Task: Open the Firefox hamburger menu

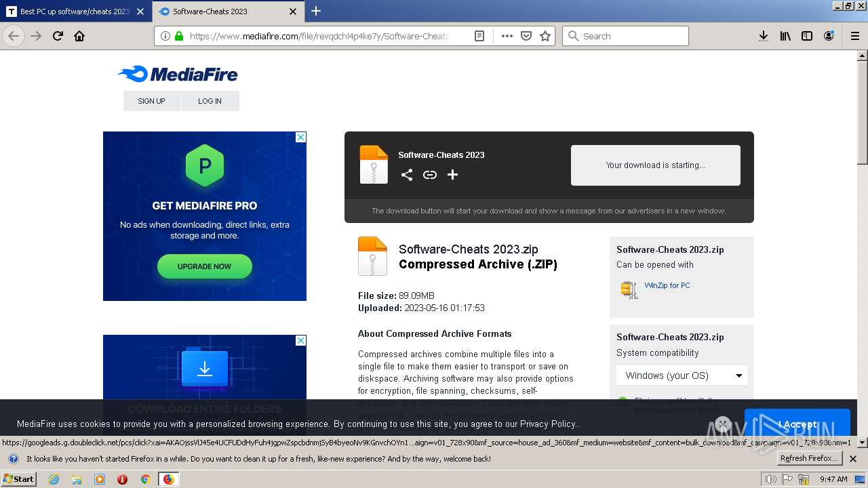Action: [854, 36]
